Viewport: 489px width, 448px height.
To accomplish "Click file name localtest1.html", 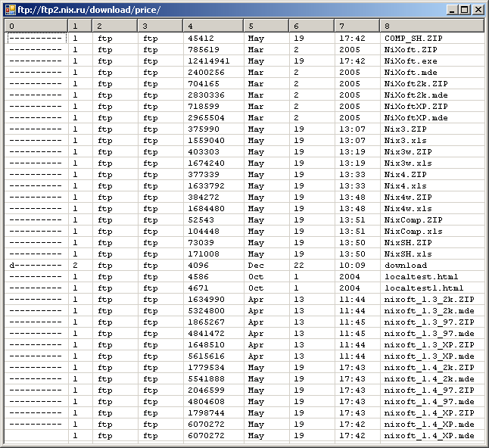I will pos(424,288).
